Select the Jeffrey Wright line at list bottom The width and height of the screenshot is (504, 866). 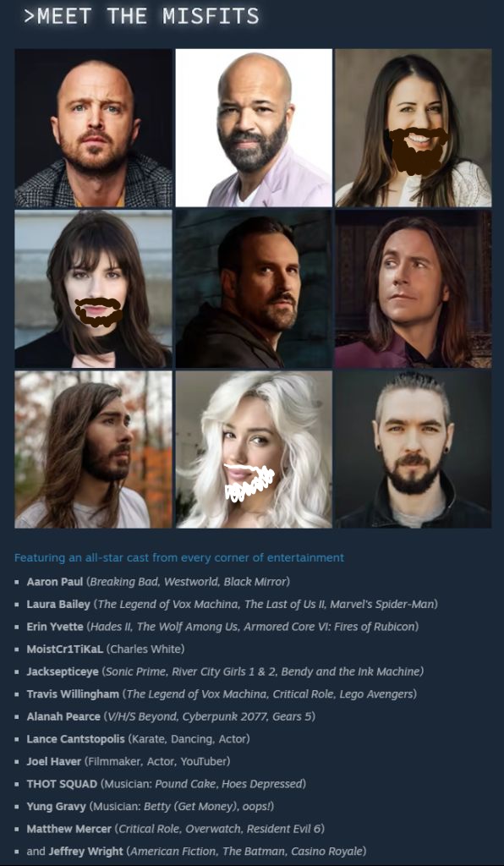196,851
